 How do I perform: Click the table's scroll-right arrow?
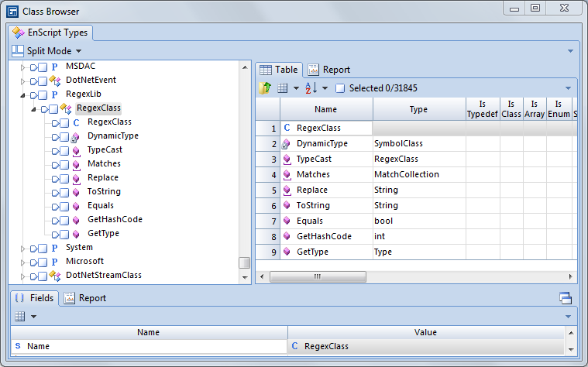tap(570, 277)
